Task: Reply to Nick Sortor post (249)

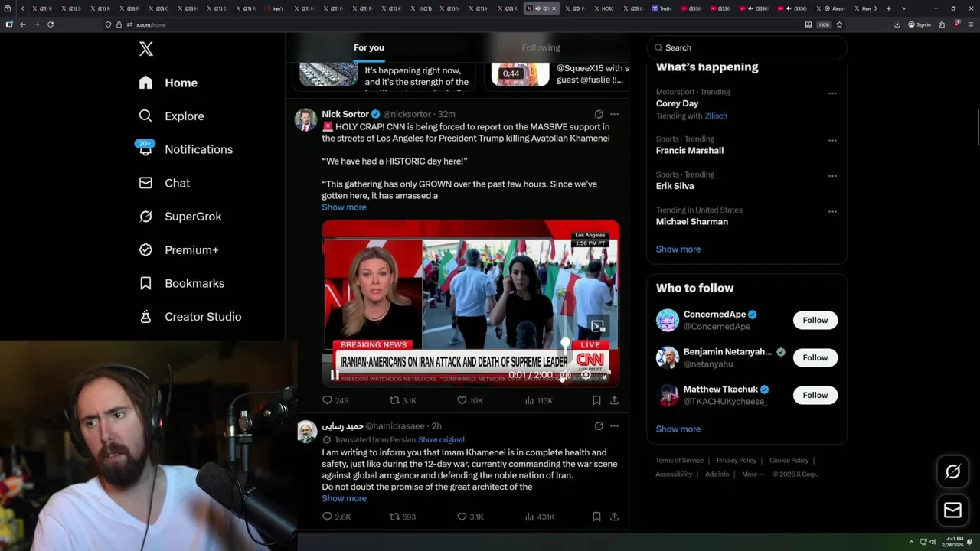Action: (x=335, y=400)
